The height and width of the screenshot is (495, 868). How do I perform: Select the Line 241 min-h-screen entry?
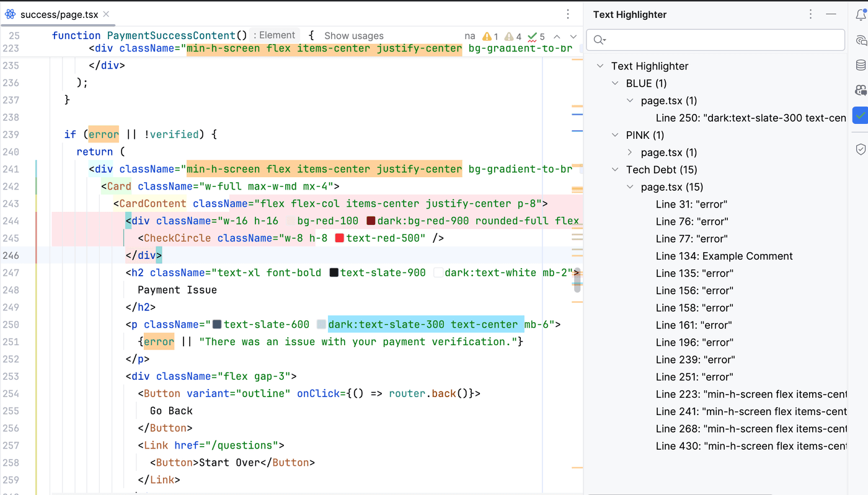[x=751, y=412]
